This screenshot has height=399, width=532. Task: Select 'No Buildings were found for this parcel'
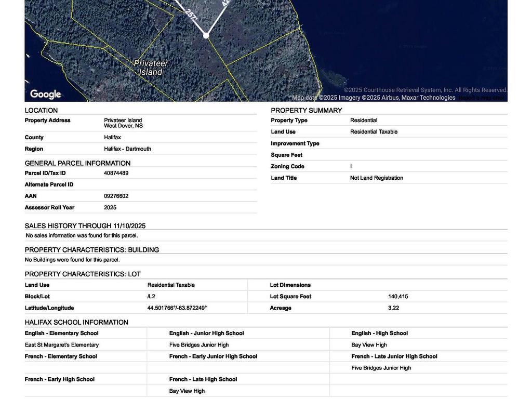72,260
